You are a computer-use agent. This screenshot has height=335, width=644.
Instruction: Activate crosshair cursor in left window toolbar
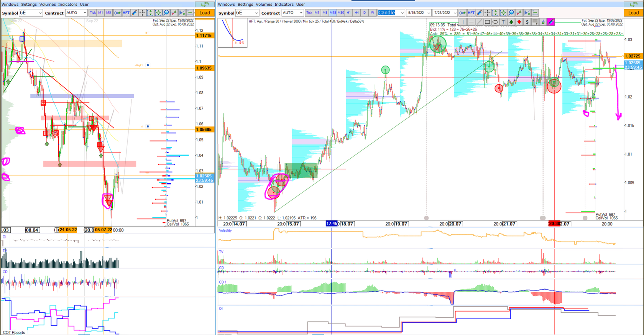tap(142, 13)
